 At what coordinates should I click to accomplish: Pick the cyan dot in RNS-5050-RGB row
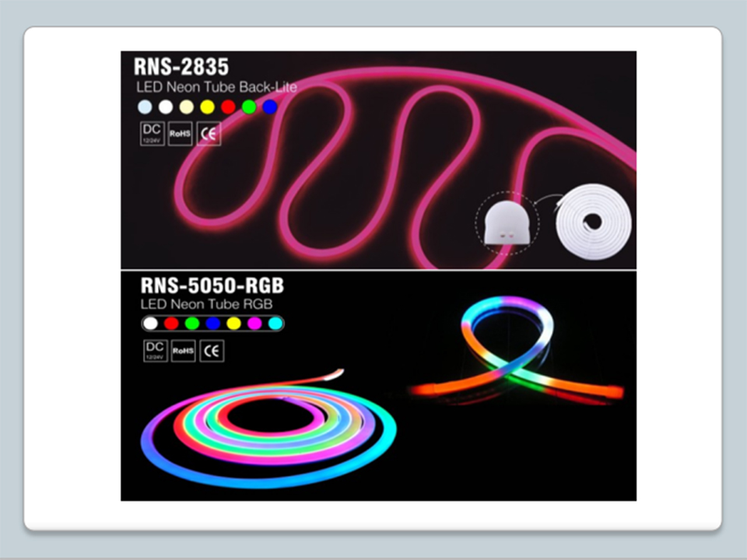pos(275,323)
